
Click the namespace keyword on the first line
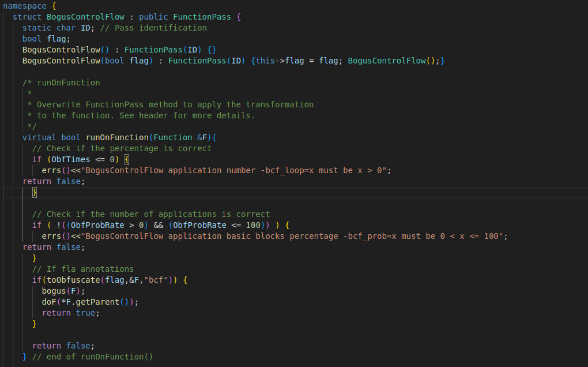(24, 6)
